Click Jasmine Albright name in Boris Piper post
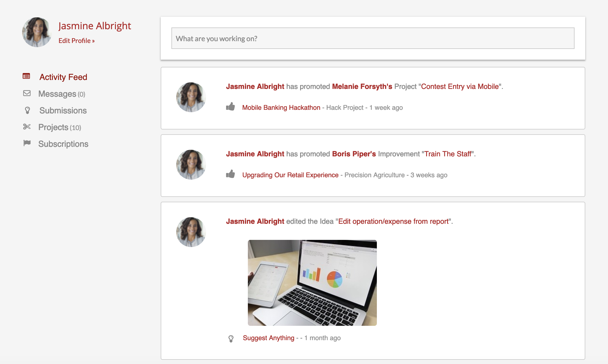 (255, 154)
